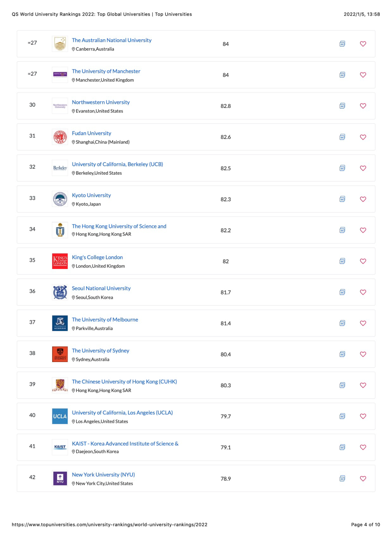Toggle favorite heart for KAIST row

pos(363,448)
